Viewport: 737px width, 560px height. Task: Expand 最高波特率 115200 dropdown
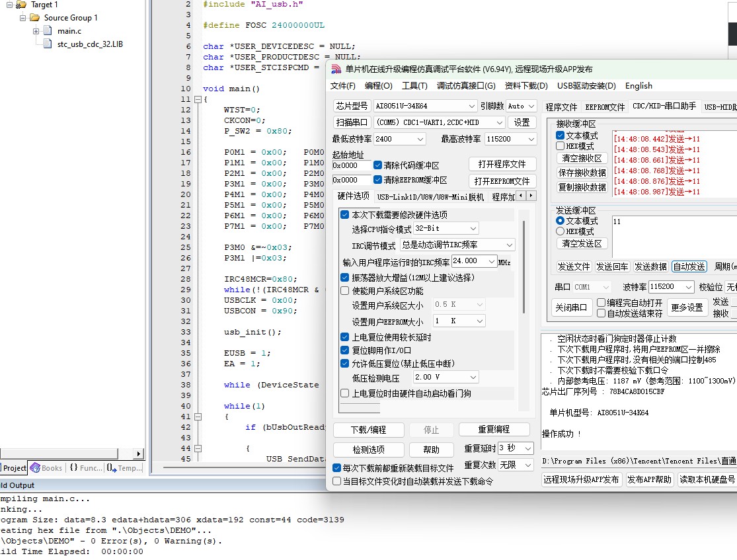point(511,140)
